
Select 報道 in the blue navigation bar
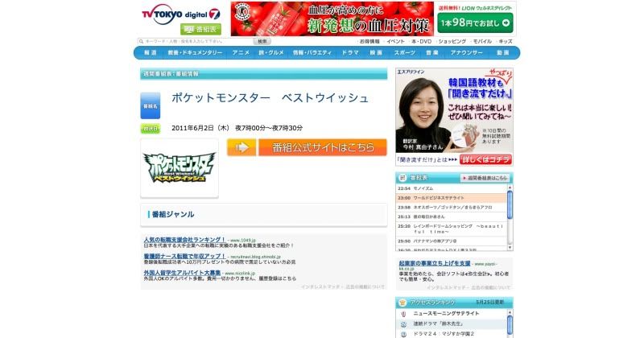151,52
